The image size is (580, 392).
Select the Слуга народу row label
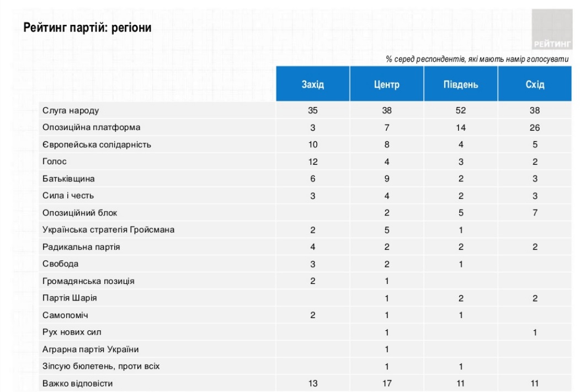(x=71, y=110)
